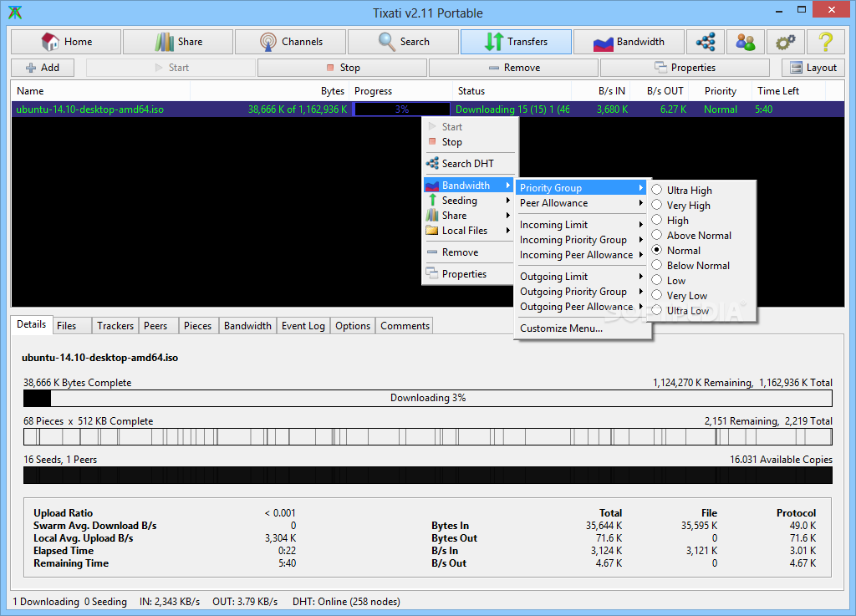Select ubuntu-14.10-desktop-amd64.iso transfer row

[x=428, y=109]
